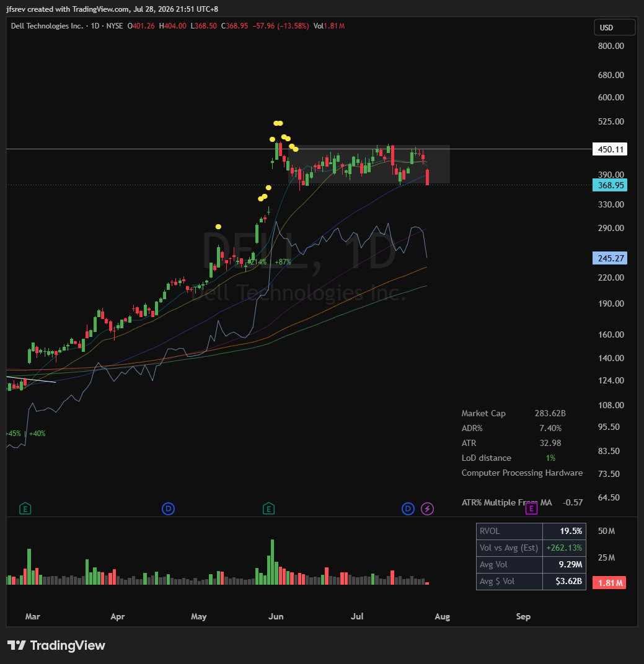Click the Dell Technologies Inc. symbol title

47,26
